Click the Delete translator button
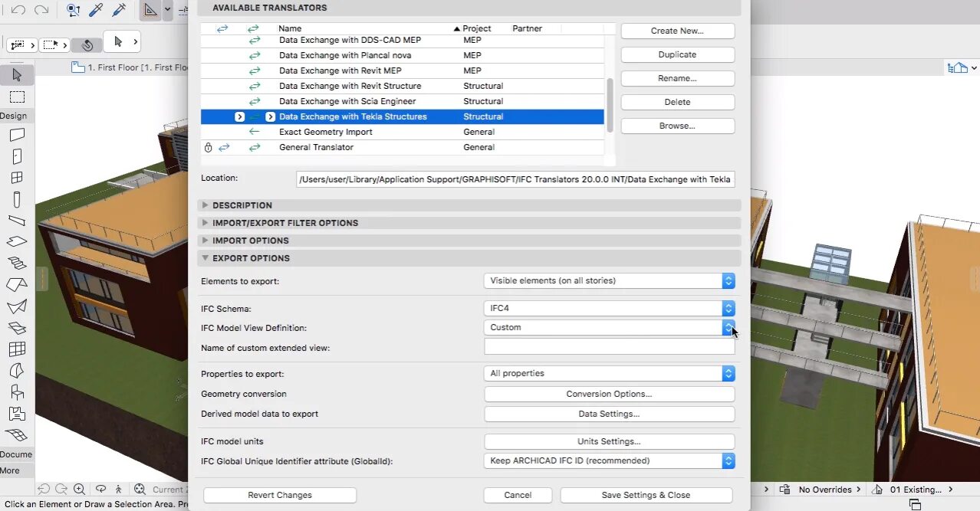Screen dimensions: 980x511 click(677, 102)
